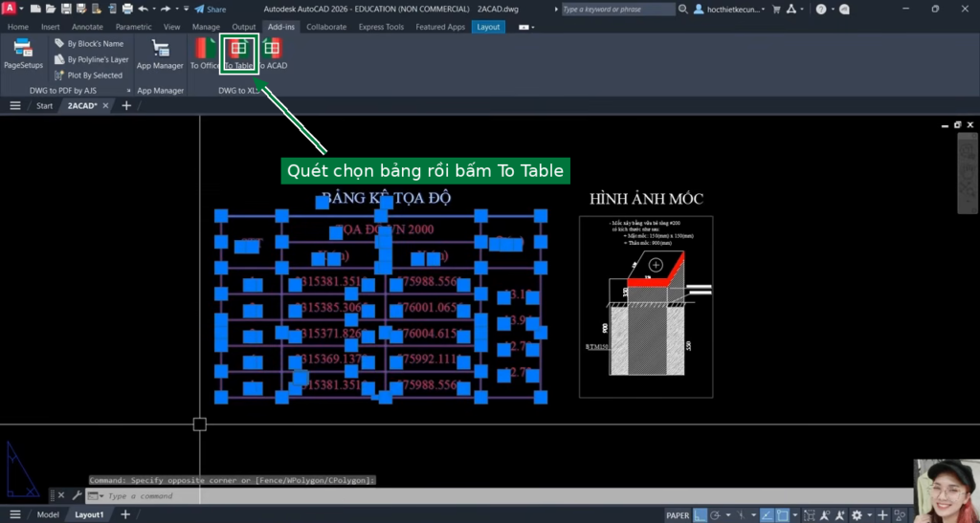Open the Featured Apps ribbon tab

point(440,27)
